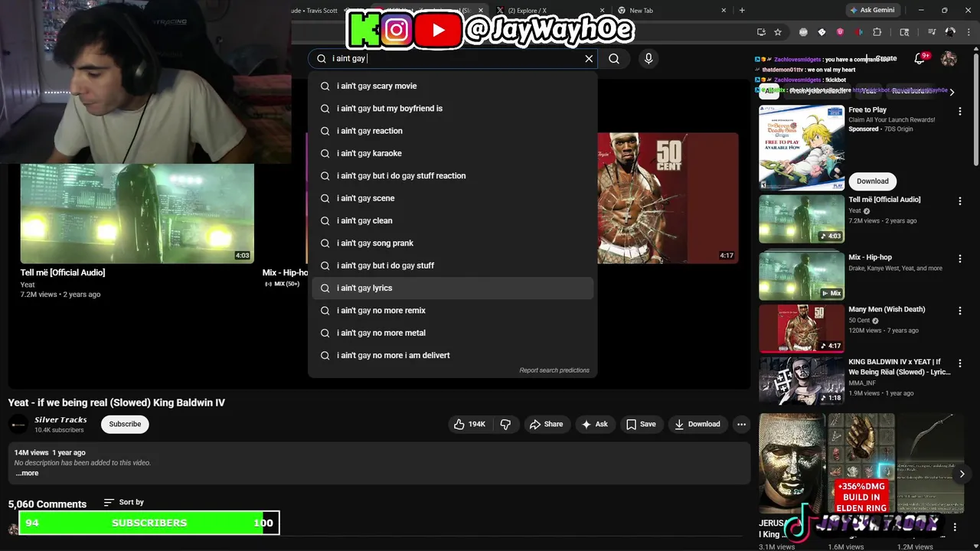This screenshot has height=551, width=980.
Task: Open the Tell më end-screen thumbnail
Action: (137, 214)
